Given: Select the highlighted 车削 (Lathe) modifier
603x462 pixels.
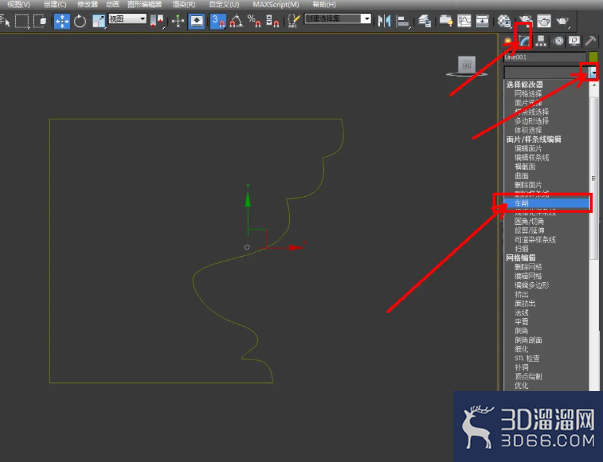Looking at the screenshot, I should [546, 203].
